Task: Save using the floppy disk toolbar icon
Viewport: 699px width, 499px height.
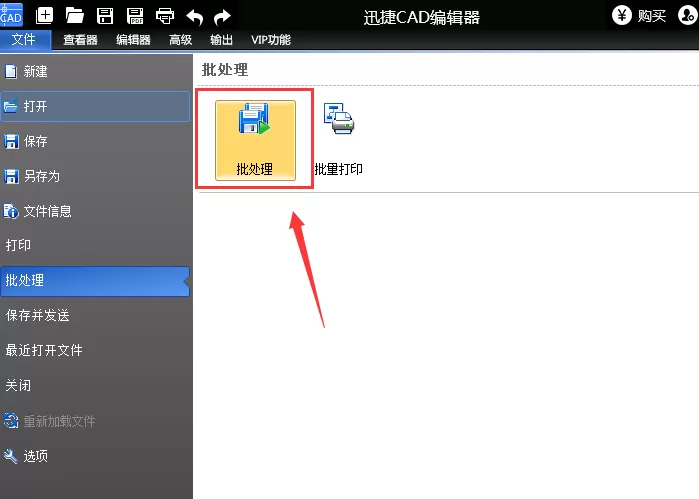Action: pyautogui.click(x=105, y=16)
